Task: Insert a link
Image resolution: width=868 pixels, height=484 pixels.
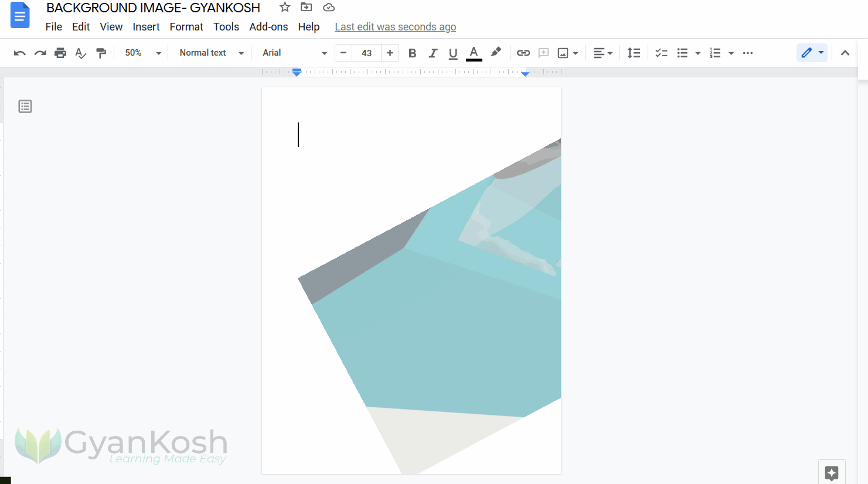Action: click(x=523, y=52)
